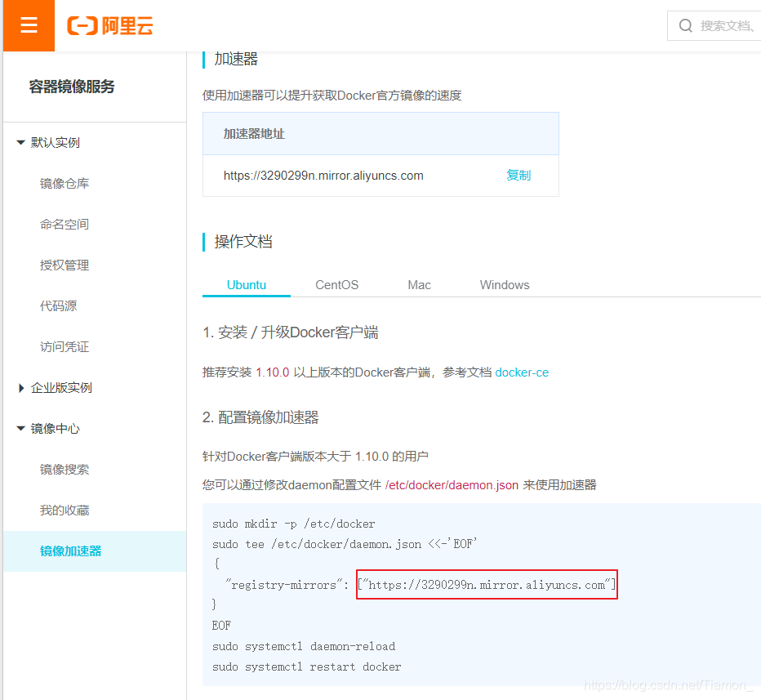Switch to the CentOS tab

click(337, 285)
